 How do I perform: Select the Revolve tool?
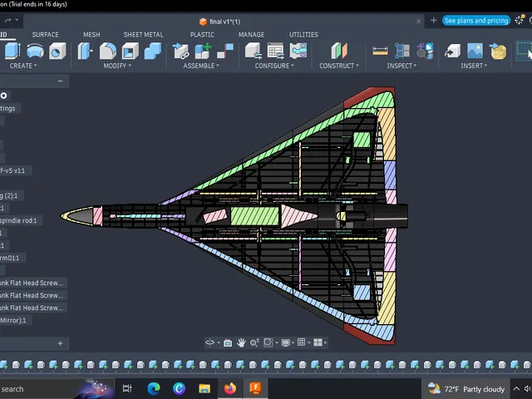pyautogui.click(x=35, y=52)
